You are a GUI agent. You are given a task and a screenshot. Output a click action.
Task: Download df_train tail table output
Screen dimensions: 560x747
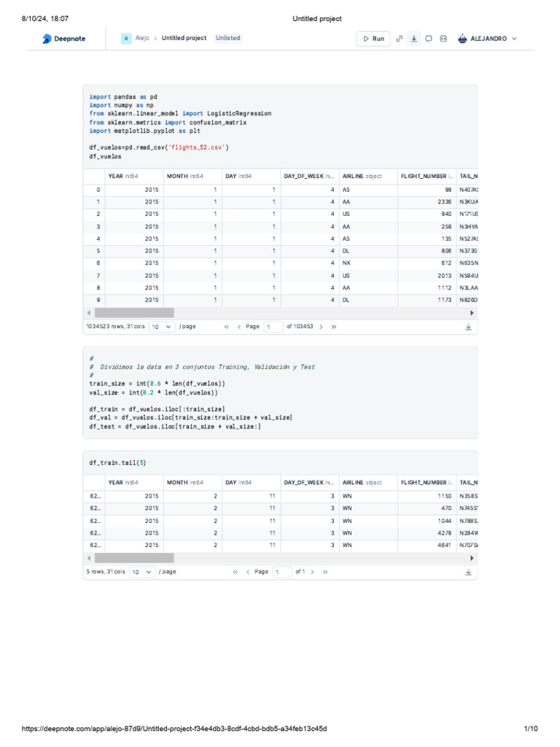point(468,573)
